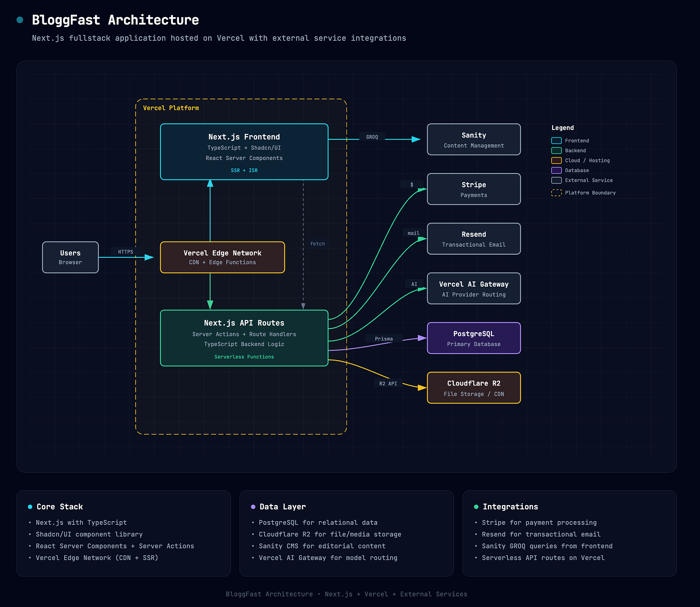Image resolution: width=700 pixels, height=607 pixels.
Task: Click the teal dot beside the title
Action: [x=20, y=20]
